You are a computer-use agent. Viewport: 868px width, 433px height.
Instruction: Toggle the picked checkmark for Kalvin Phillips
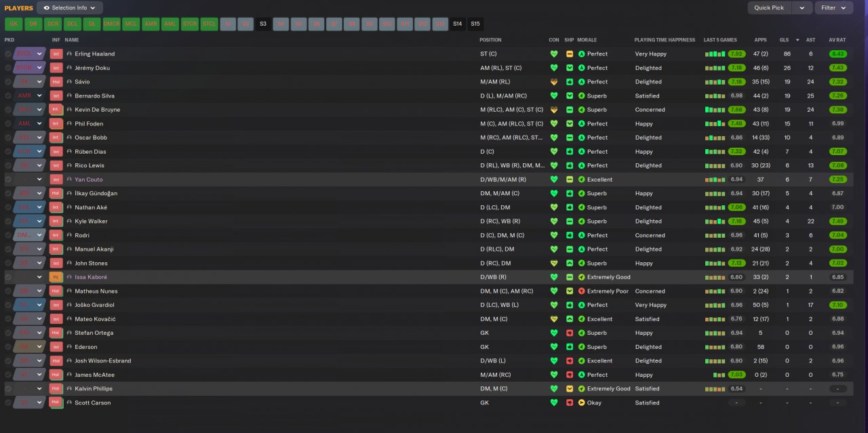[8, 389]
